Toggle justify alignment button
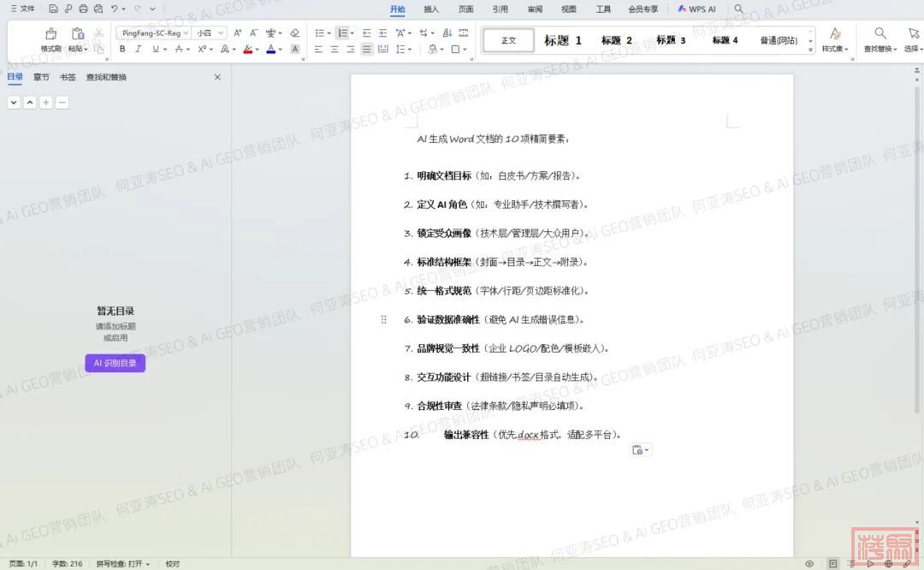 coord(366,50)
